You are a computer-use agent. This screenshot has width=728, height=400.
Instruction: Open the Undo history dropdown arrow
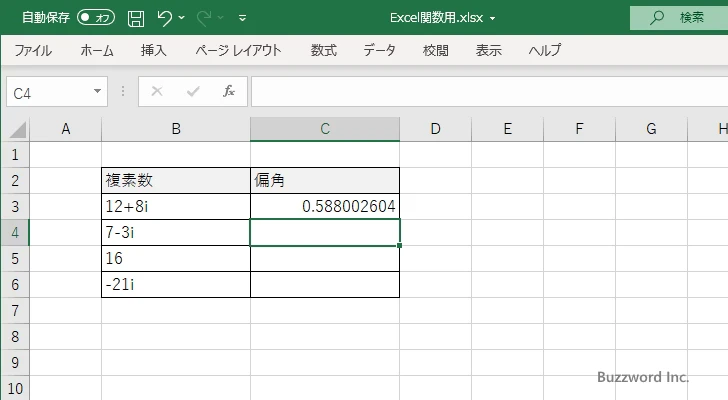pos(182,18)
